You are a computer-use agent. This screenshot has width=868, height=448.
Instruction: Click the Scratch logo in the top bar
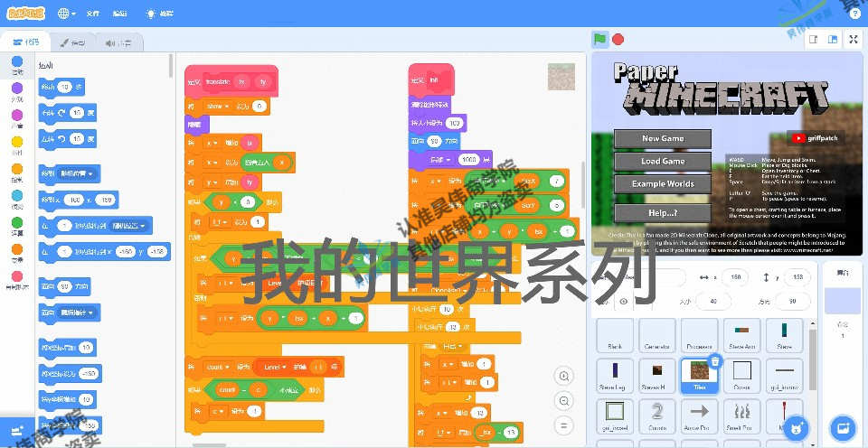point(25,14)
